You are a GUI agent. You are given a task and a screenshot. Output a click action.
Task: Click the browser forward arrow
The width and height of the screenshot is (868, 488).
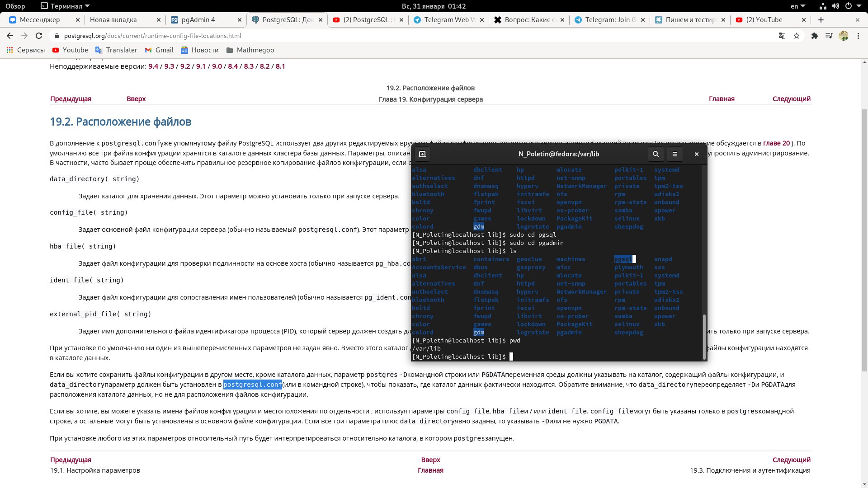tap(24, 36)
